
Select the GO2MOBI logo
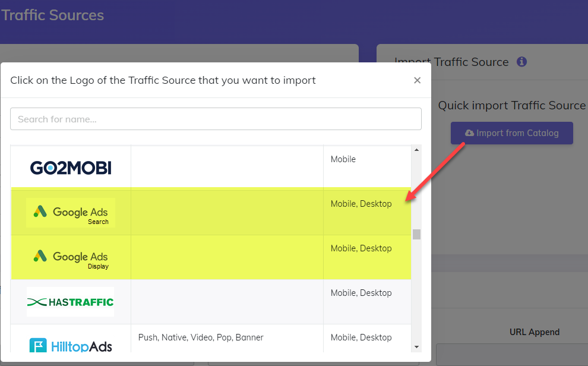(71, 168)
